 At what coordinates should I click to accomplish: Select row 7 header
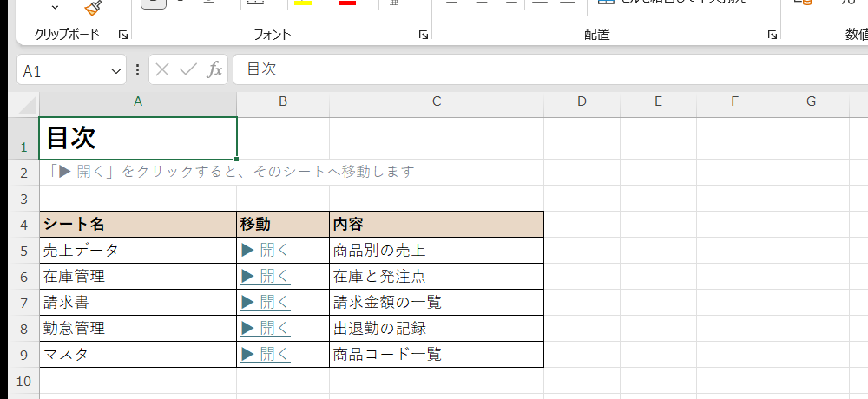23,303
